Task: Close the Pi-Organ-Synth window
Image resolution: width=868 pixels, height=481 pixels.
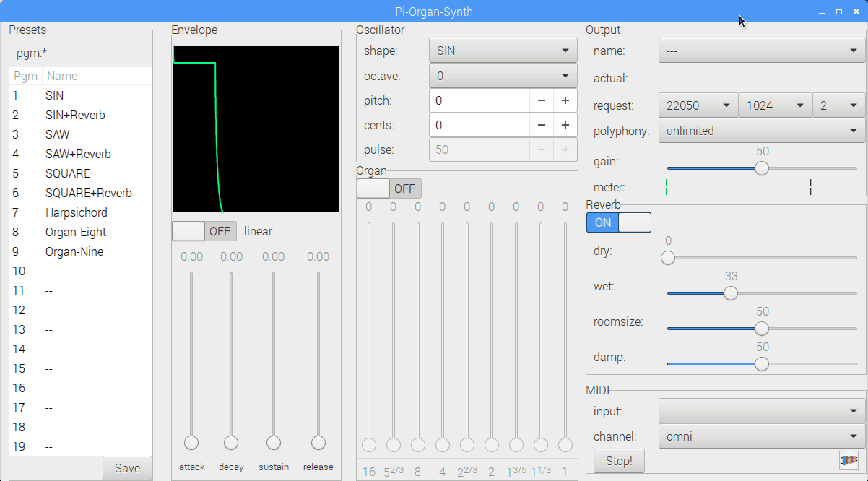Action: [856, 12]
